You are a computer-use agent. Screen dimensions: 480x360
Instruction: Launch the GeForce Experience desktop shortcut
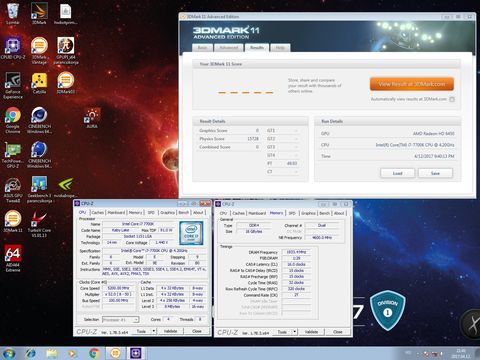coord(13,85)
